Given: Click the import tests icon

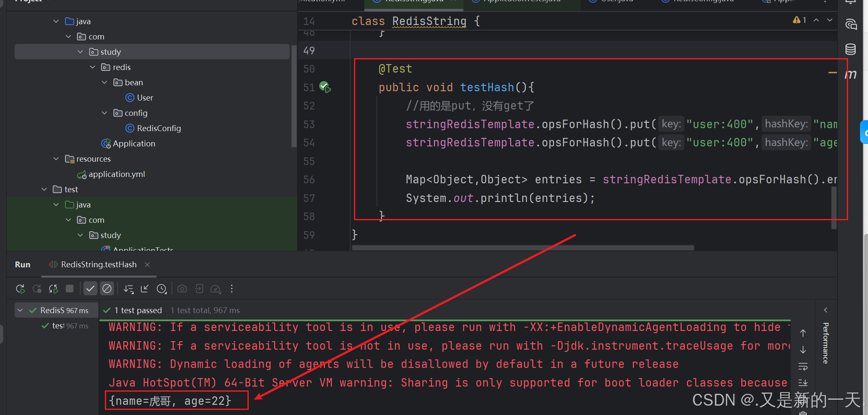Looking at the screenshot, I should [x=199, y=289].
